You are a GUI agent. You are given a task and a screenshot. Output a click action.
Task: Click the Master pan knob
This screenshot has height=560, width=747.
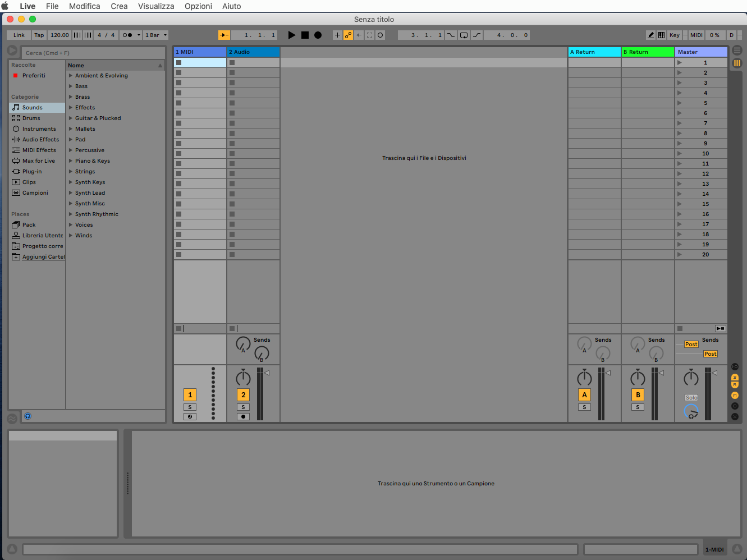coord(691,378)
